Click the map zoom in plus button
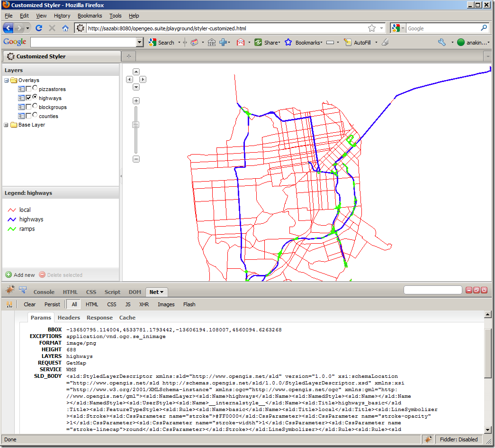The height and width of the screenshot is (448, 495). tap(136, 101)
